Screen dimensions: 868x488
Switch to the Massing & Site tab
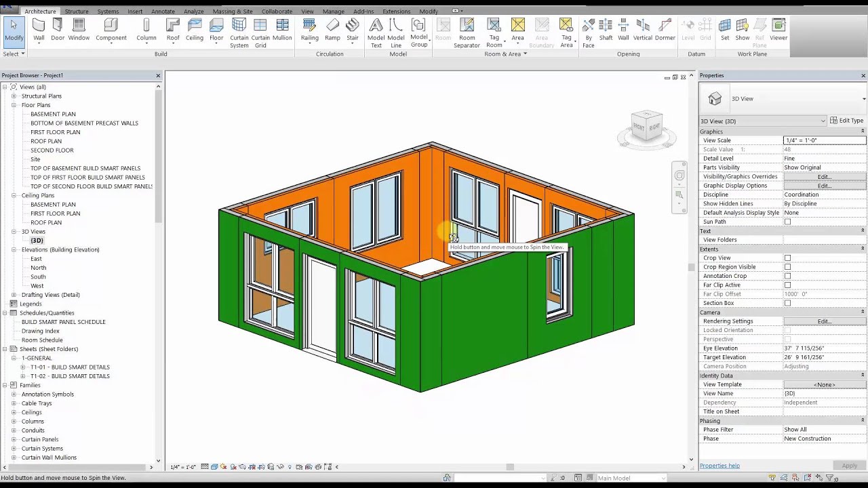coord(233,12)
